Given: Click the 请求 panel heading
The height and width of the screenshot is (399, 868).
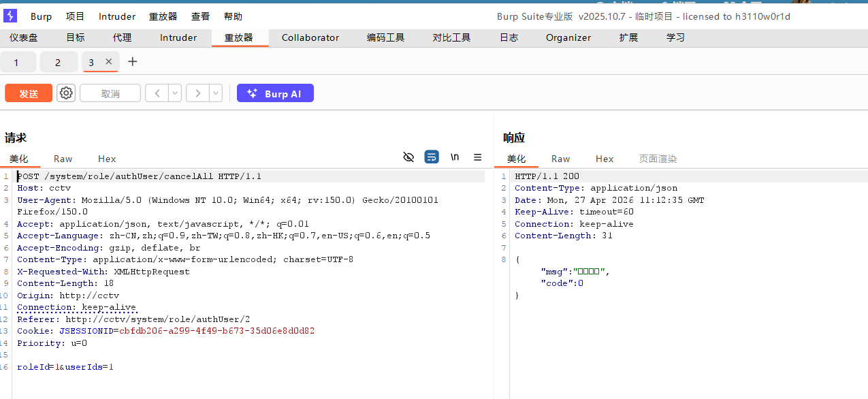Looking at the screenshot, I should [16, 138].
